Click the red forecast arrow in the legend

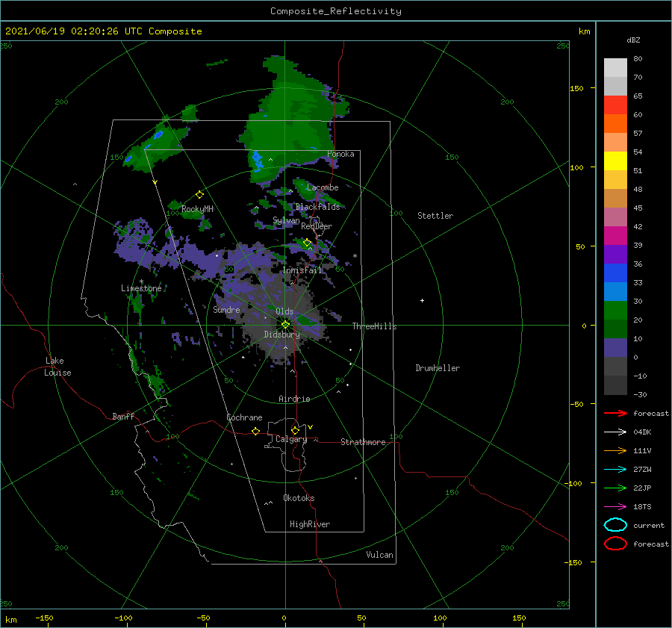coord(615,413)
